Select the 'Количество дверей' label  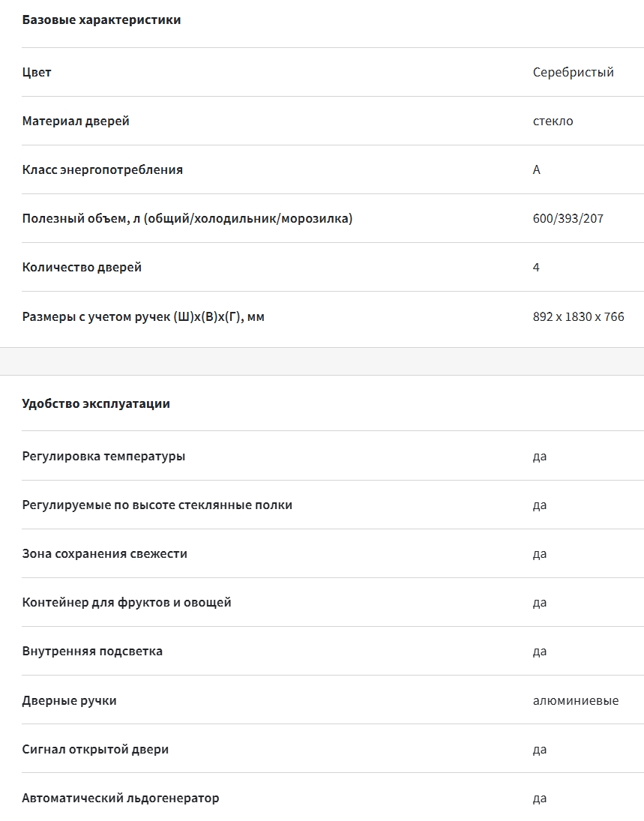(82, 267)
